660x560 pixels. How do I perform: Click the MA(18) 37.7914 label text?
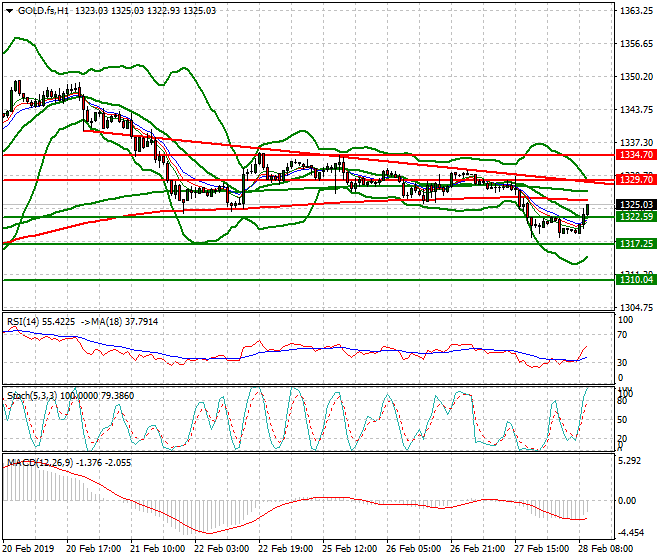pos(125,322)
